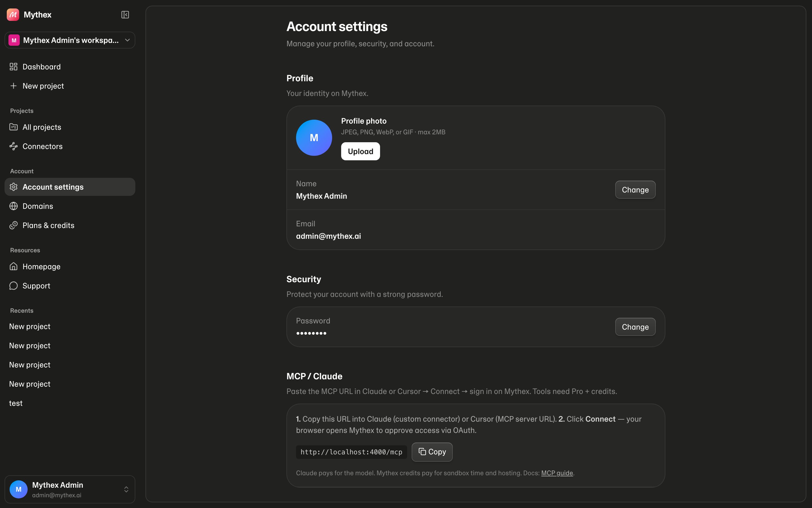Click the user avatar in the sidebar footer

18,490
